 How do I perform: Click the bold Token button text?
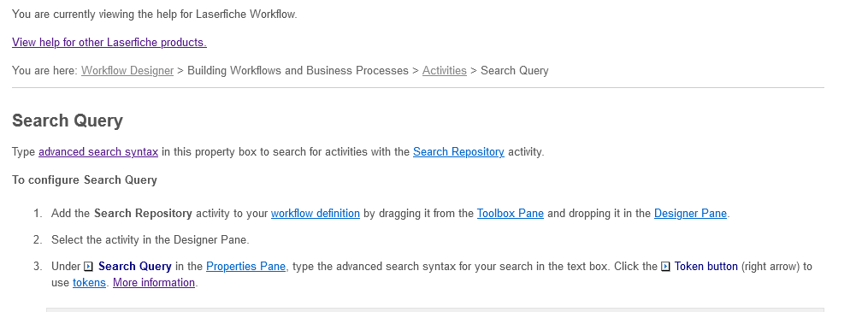[x=706, y=266]
